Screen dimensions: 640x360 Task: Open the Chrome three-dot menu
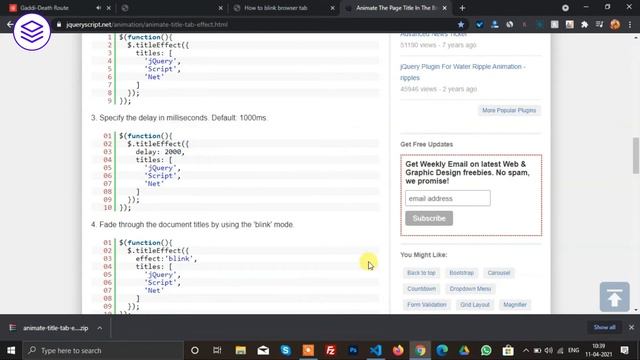pos(630,24)
